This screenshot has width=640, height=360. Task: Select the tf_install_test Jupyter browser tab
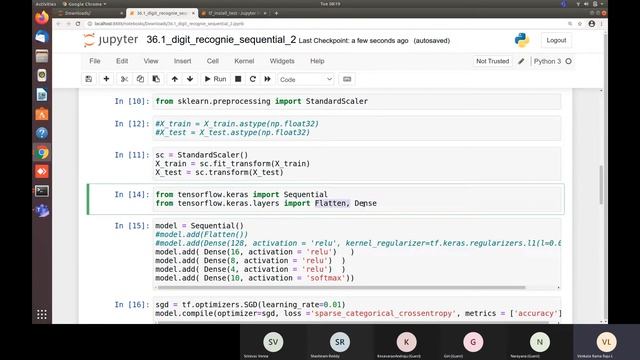(x=233, y=13)
